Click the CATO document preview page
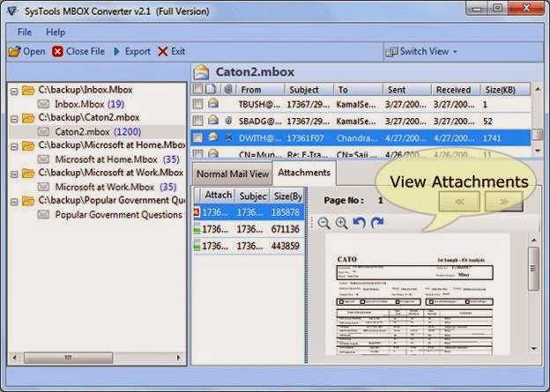 coord(418,294)
